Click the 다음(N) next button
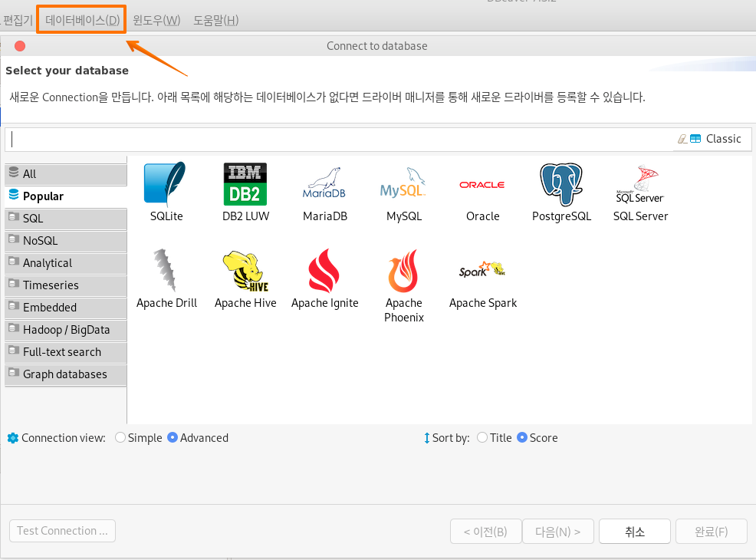 click(558, 532)
